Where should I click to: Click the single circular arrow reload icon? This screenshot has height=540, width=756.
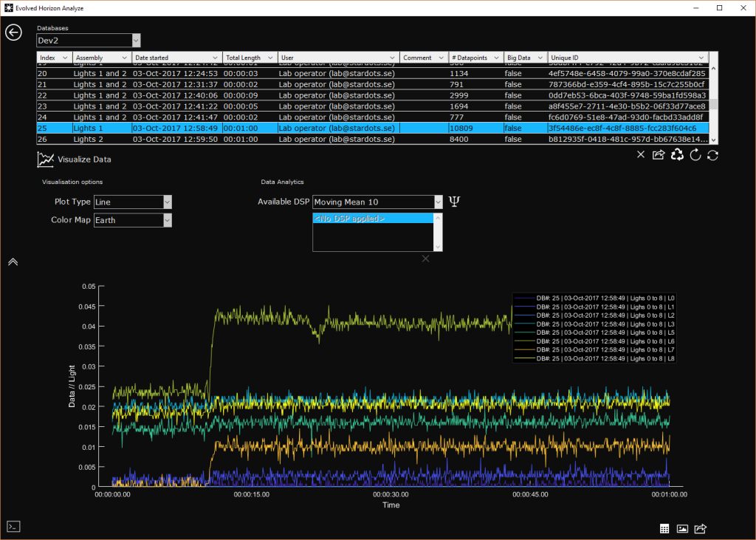point(695,155)
